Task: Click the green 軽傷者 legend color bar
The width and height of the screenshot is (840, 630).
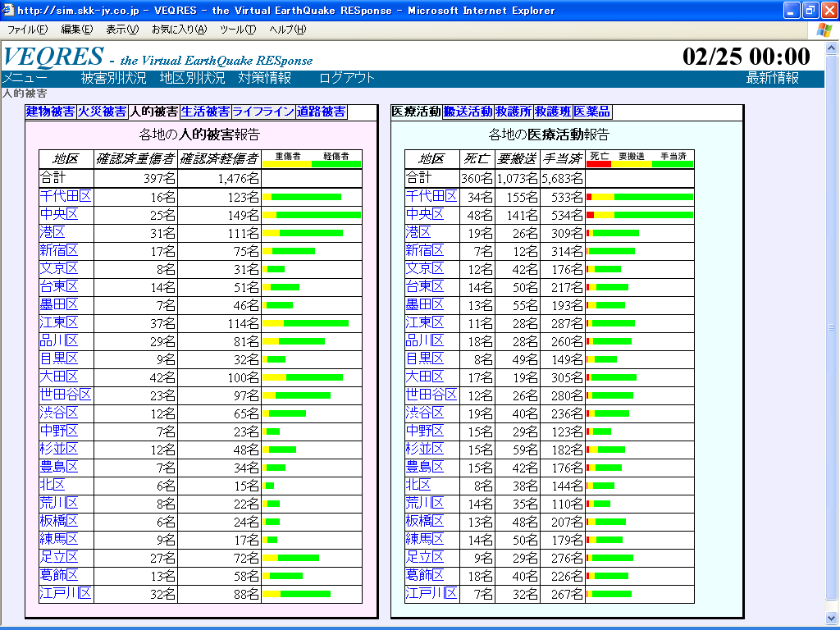Action: point(336,164)
